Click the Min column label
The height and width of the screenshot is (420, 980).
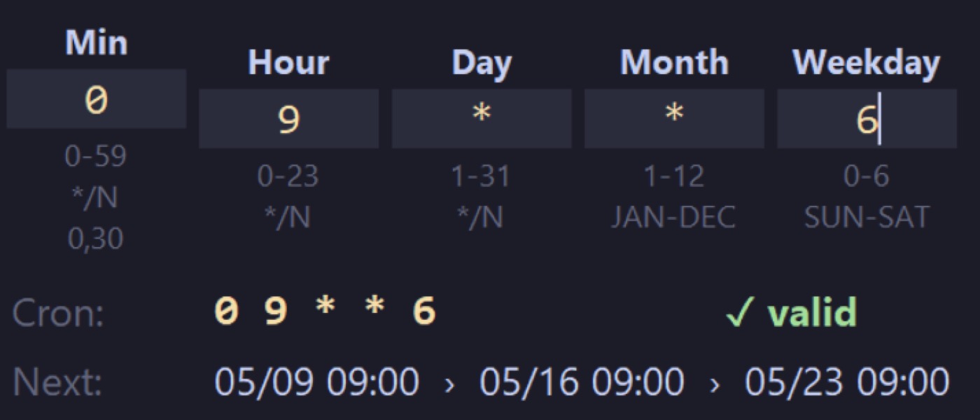(97, 43)
